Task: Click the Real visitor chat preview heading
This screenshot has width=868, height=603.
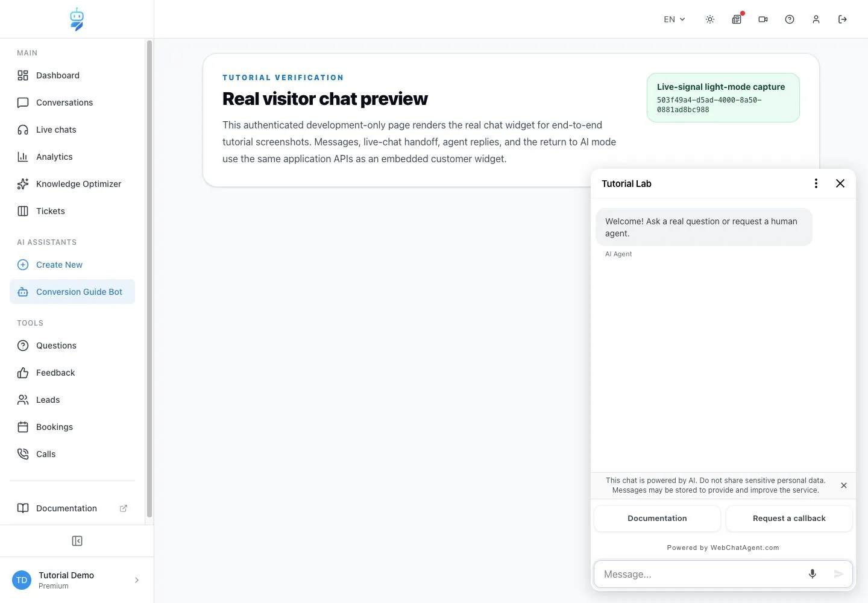Action: click(x=325, y=99)
